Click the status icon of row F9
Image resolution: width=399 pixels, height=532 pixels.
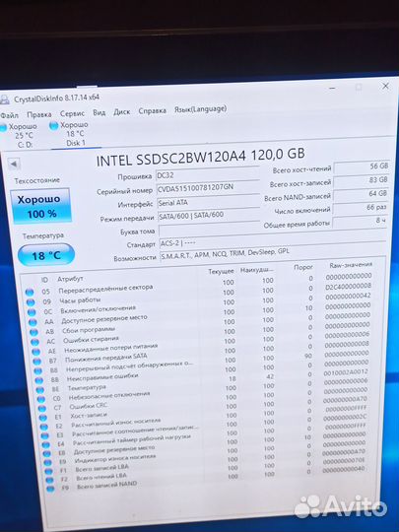(x=50, y=489)
